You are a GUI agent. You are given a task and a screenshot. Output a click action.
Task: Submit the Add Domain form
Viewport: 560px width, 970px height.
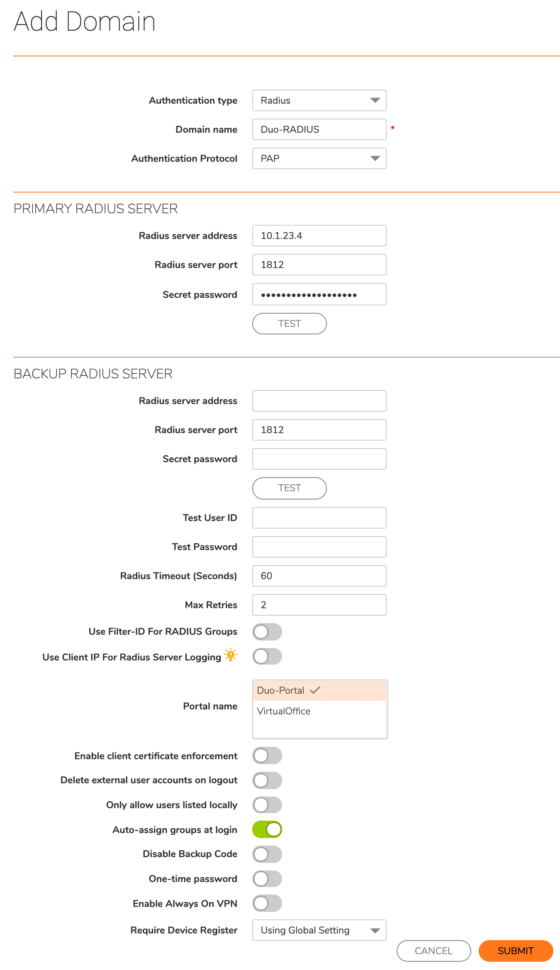click(x=516, y=951)
